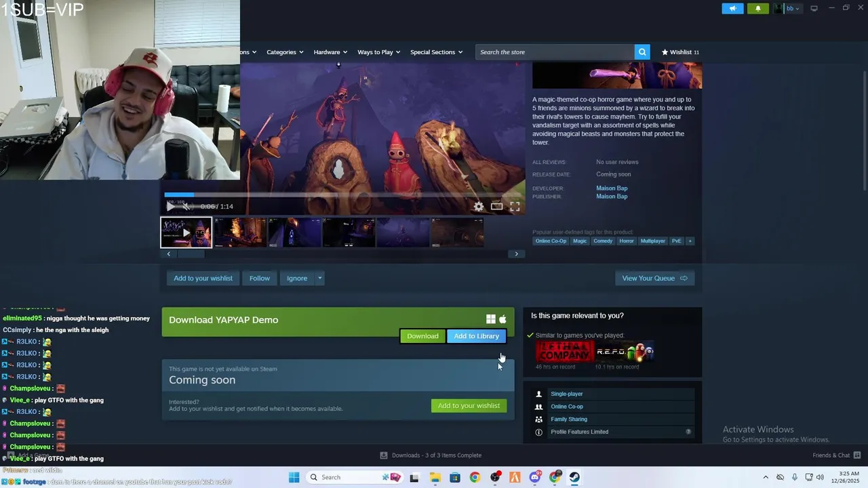Screen dimensions: 868x488
Task: Play the YAPYAP trailer video
Action: (170, 207)
